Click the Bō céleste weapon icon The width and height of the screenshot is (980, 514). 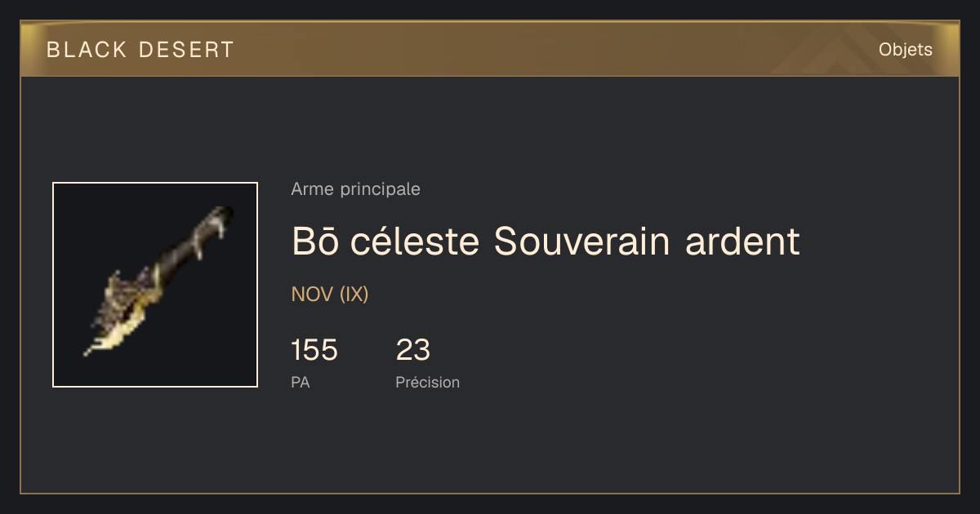155,285
